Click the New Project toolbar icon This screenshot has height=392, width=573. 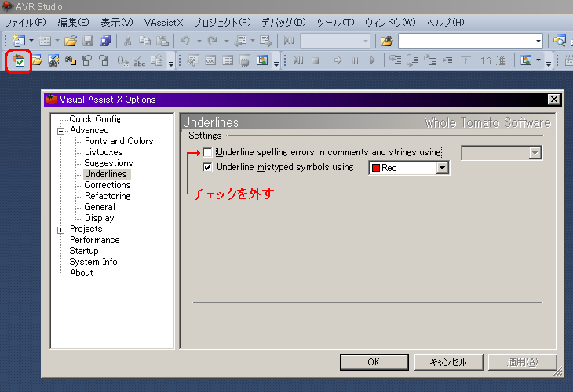(19, 41)
